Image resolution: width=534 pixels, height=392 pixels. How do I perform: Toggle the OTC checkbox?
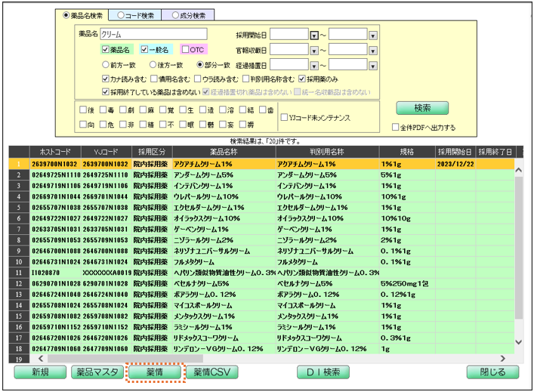[x=185, y=49]
